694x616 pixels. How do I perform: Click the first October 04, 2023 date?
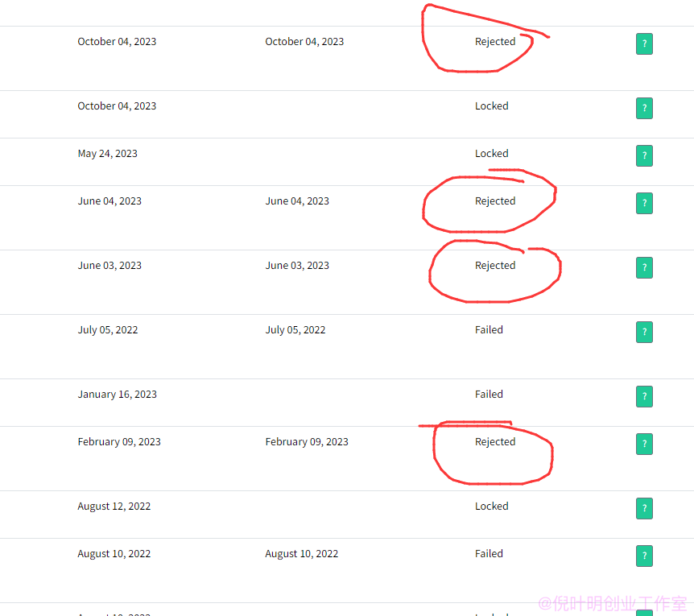[x=117, y=42]
